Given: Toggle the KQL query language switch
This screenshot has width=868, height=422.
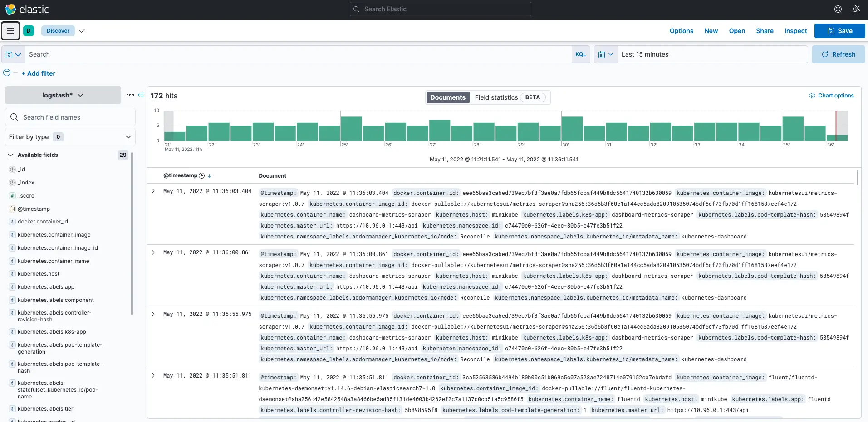Looking at the screenshot, I should tap(580, 54).
